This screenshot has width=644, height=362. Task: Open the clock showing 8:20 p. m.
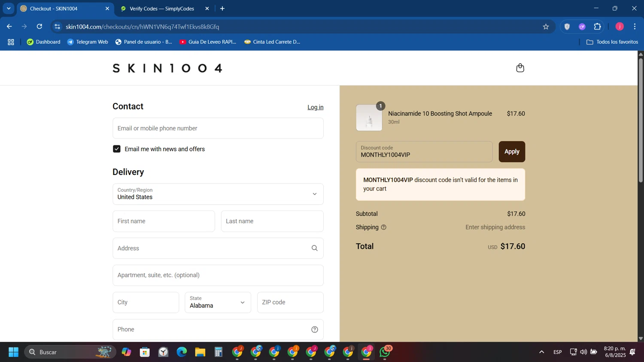[x=614, y=352]
